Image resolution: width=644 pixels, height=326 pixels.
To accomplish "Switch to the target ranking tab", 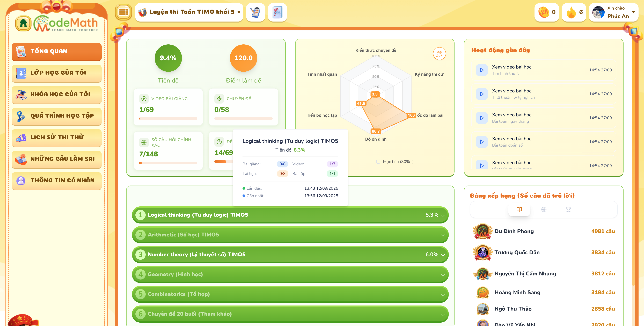I will point(544,209).
